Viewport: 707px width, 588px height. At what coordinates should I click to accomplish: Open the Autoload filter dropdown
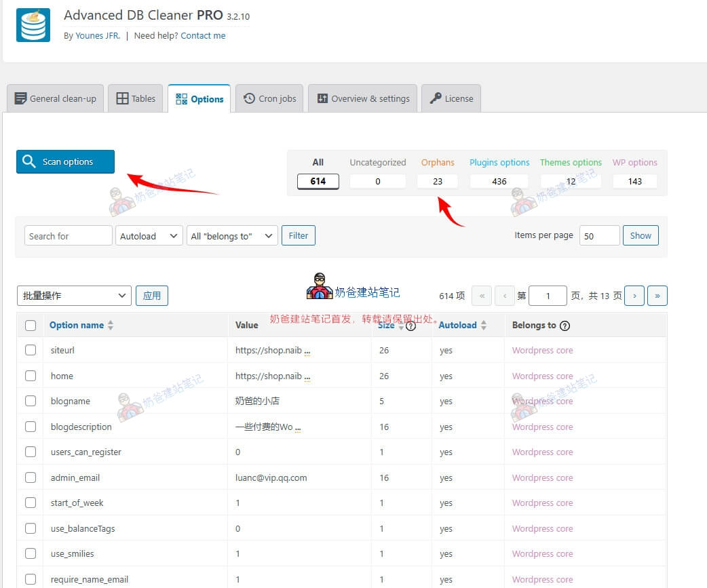pyautogui.click(x=149, y=236)
